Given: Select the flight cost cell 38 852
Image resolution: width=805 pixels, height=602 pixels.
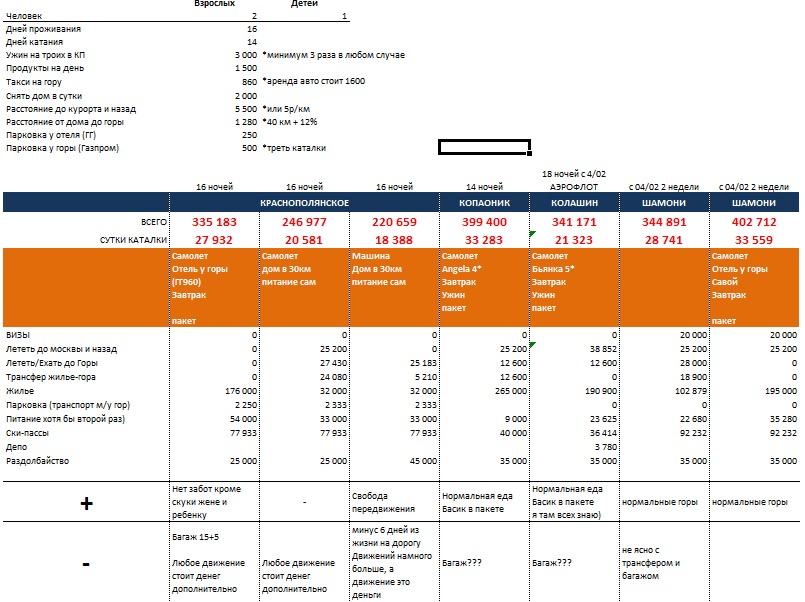Looking at the screenshot, I should point(603,349).
